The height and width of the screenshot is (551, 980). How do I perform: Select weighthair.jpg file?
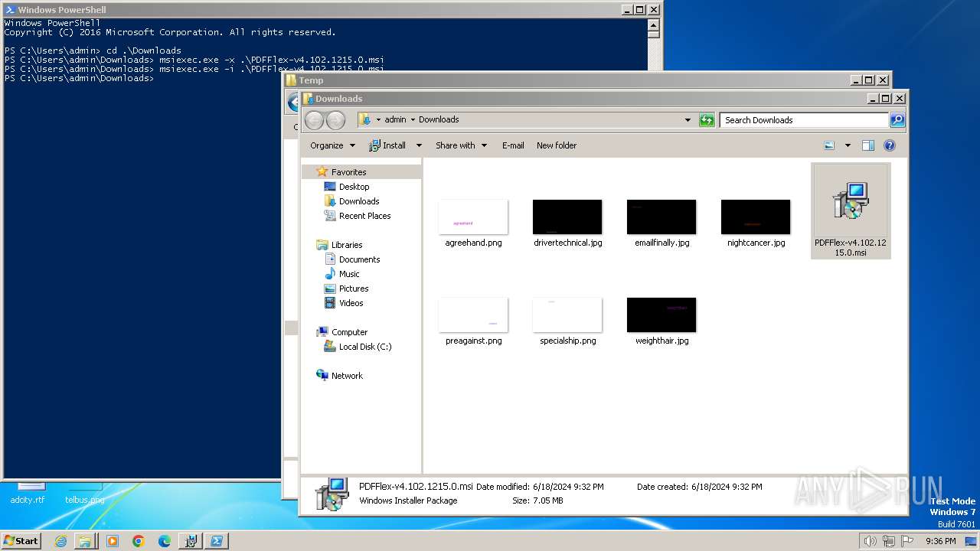pyautogui.click(x=661, y=321)
